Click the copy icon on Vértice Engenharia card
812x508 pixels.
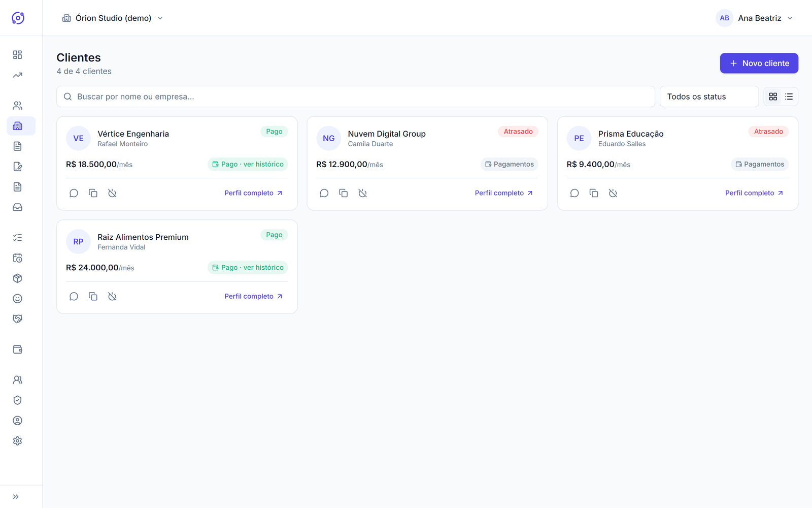click(x=93, y=193)
